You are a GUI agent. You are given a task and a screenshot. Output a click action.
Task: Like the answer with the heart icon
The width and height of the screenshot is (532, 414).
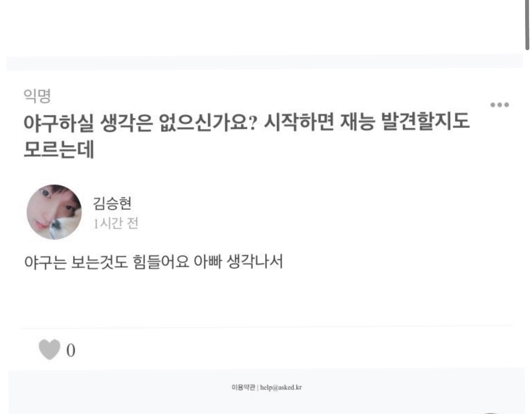49,350
